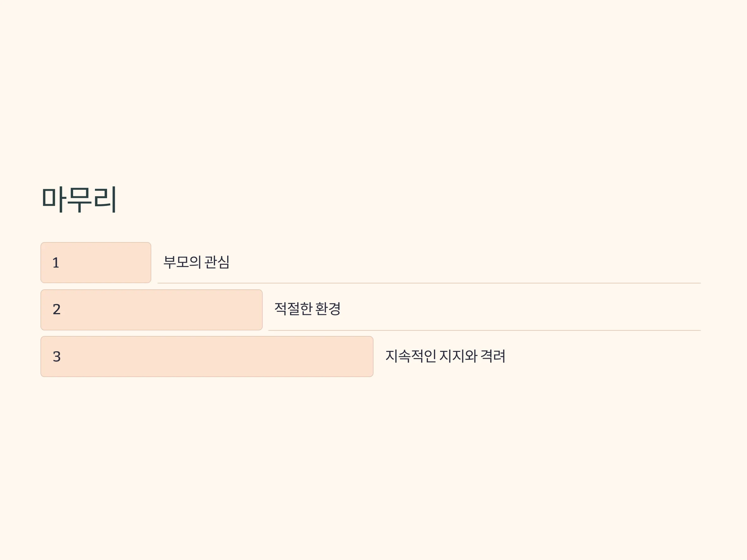The width and height of the screenshot is (747, 560).
Task: Click the word 부모의
Action: click(182, 262)
